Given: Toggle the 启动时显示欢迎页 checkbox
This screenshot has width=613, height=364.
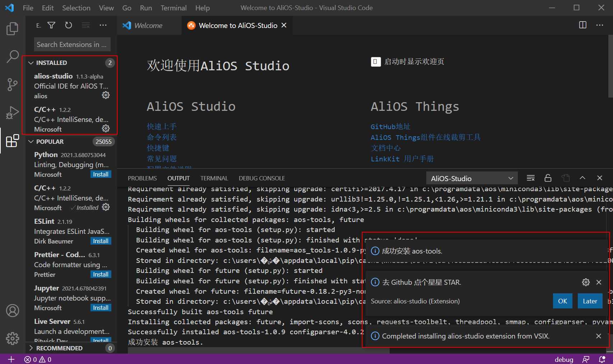Looking at the screenshot, I should pos(376,62).
